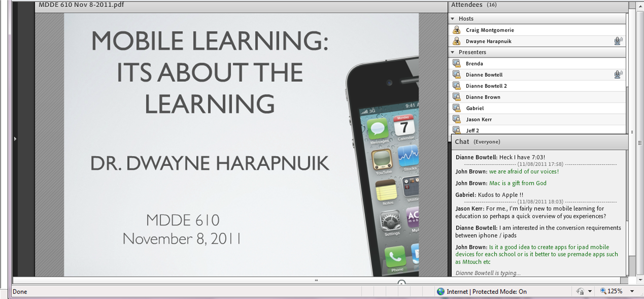Image resolution: width=644 pixels, height=299 pixels.
Task: Click the 11/08/2011 17:58 timestamp divider text
Action: coord(540,164)
